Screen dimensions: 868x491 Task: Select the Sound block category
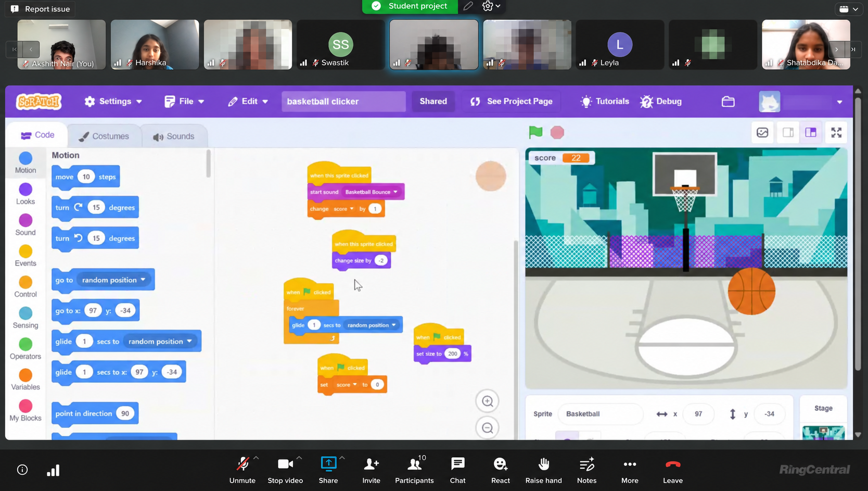(25, 224)
